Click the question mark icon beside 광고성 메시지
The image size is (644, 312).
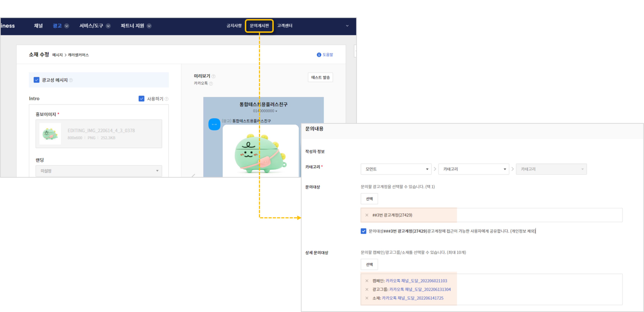pyautogui.click(x=71, y=80)
